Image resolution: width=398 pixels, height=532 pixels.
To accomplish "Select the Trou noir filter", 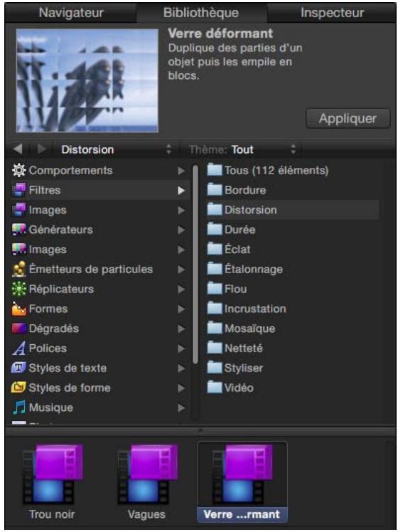I will coord(52,482).
